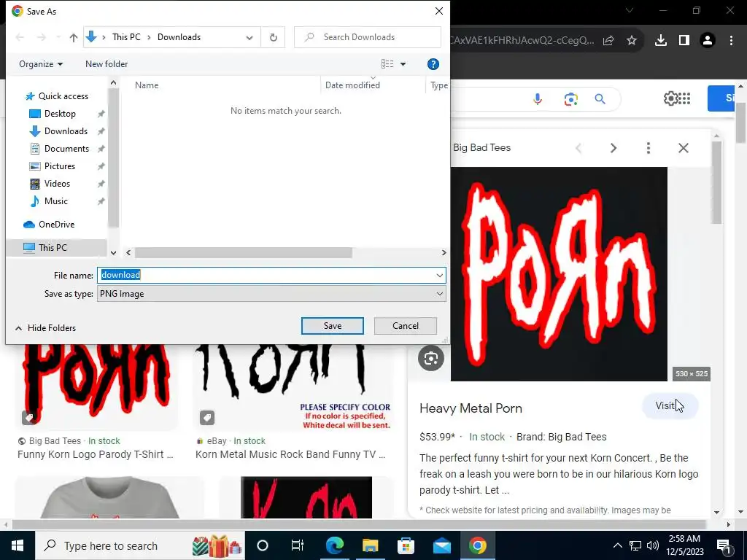Sort by the Date modified column header
747x560 pixels.
click(x=352, y=85)
